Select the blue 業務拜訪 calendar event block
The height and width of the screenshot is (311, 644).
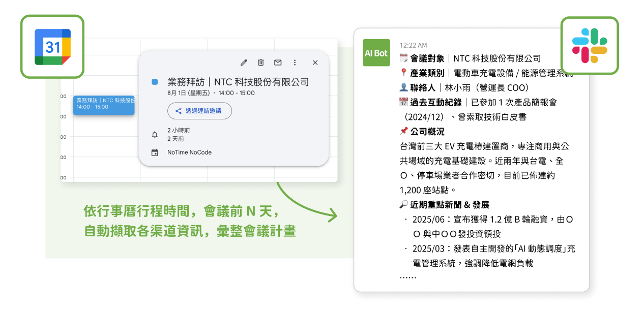point(104,105)
